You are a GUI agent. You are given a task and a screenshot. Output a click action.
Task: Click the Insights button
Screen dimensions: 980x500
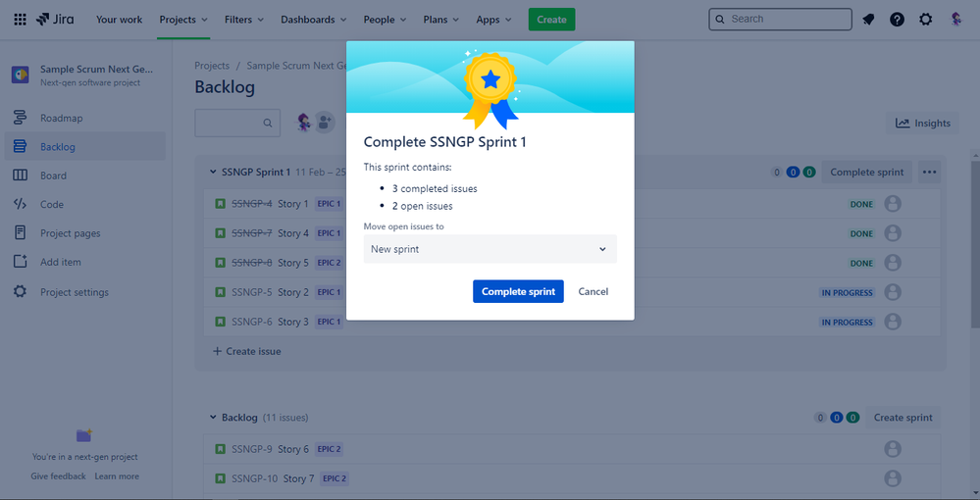922,124
